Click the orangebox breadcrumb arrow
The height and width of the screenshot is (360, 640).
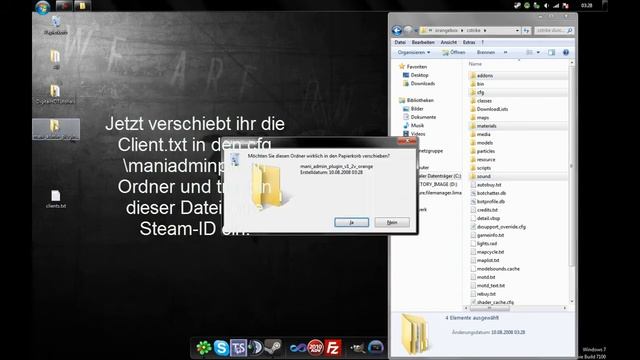click(462, 31)
